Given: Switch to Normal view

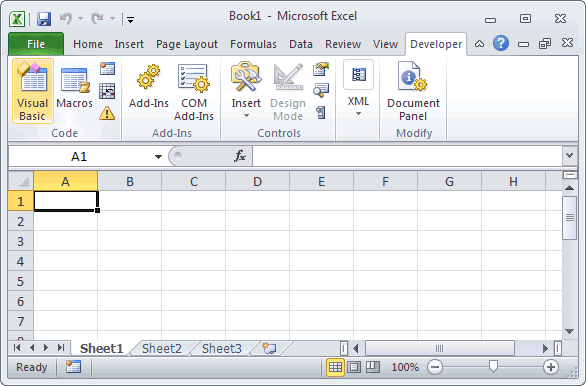Looking at the screenshot, I should pos(335,367).
